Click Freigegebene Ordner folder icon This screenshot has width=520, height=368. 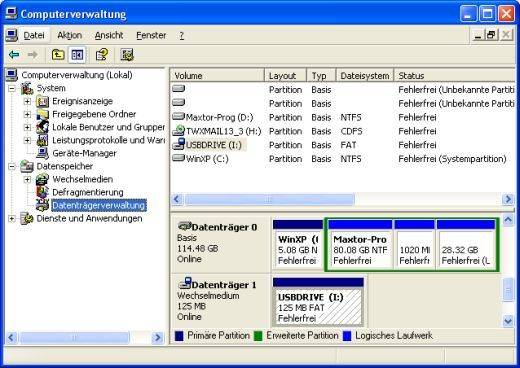42,114
